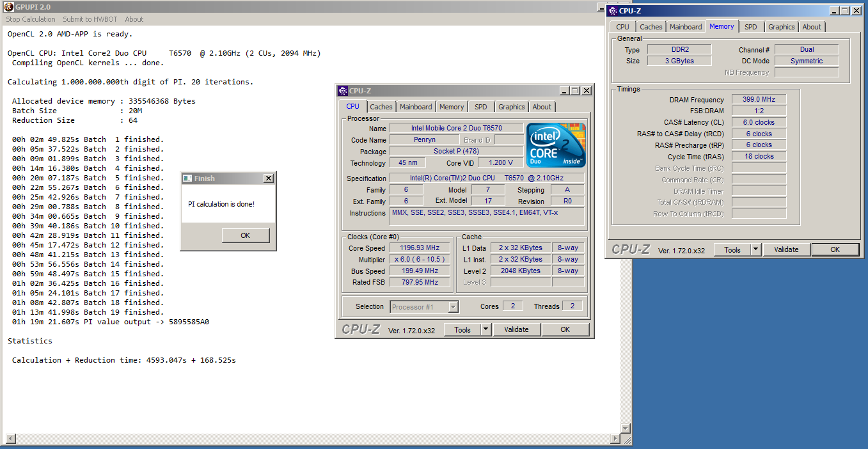Image resolution: width=868 pixels, height=449 pixels.
Task: Switch to Memory tab in CPU window
Action: pyautogui.click(x=452, y=107)
